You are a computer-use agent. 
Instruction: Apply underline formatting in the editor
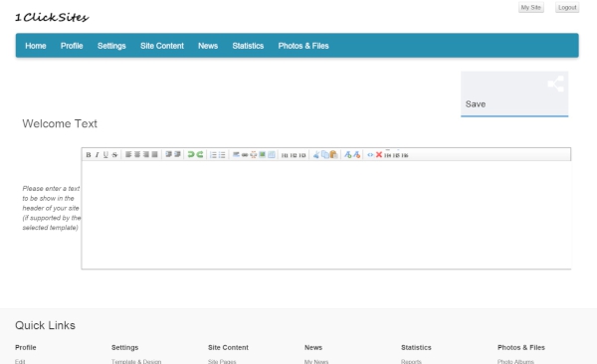point(105,154)
